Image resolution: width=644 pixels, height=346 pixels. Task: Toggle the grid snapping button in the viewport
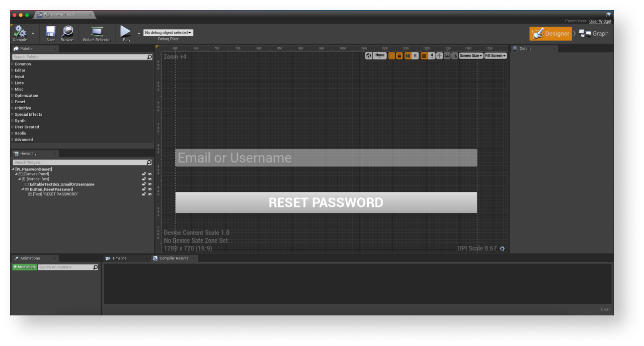[424, 55]
